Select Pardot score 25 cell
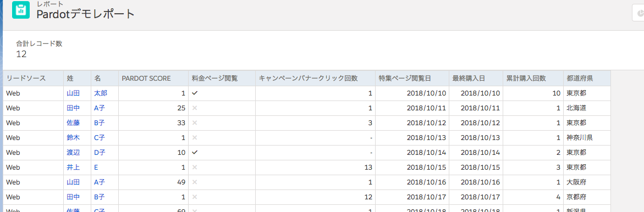The width and height of the screenshot is (644, 212). pyautogui.click(x=153, y=108)
